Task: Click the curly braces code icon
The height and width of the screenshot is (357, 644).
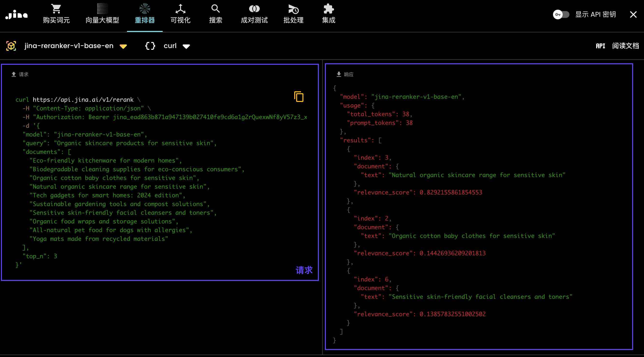Action: [150, 46]
